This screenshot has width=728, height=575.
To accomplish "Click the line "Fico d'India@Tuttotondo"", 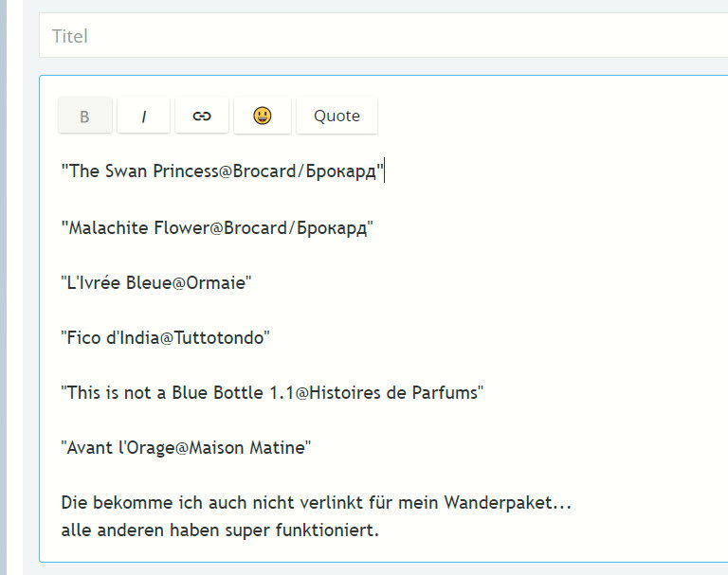I will [165, 337].
